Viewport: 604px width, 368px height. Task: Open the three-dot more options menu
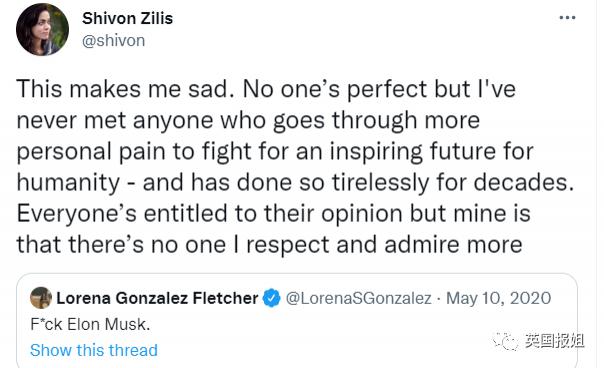pos(567,18)
